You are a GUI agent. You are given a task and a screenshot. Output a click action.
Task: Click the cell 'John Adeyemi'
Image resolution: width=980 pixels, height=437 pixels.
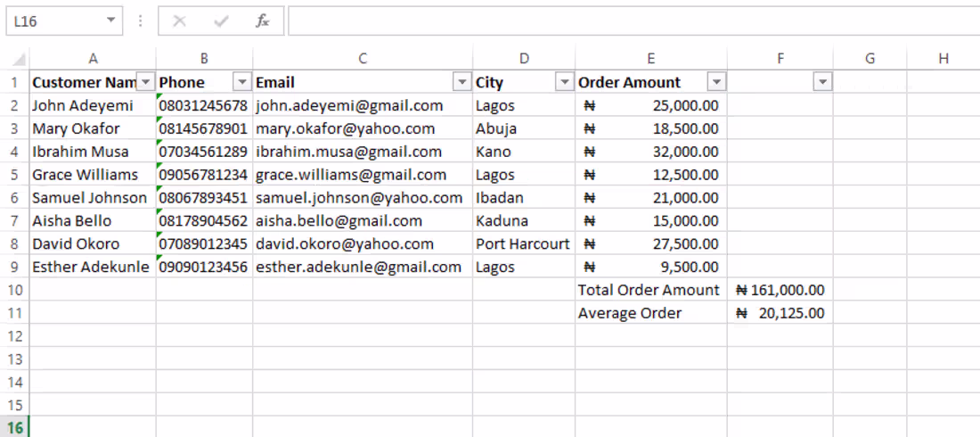(x=94, y=105)
